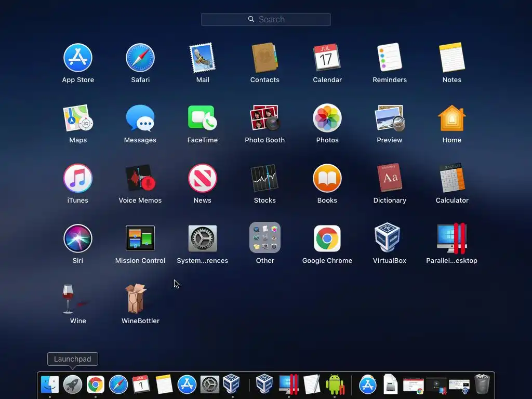
Task: Open Google Chrome from the Dock
Action: [x=96, y=385]
